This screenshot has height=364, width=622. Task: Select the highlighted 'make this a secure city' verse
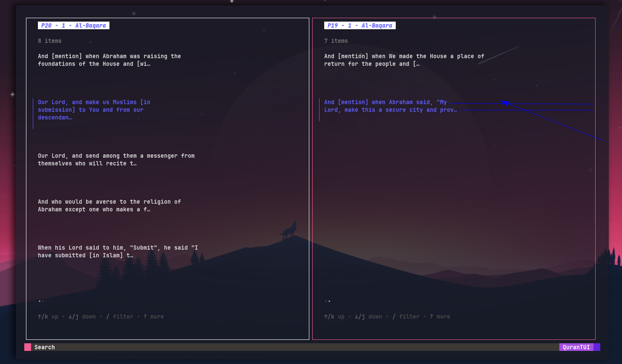pyautogui.click(x=391, y=106)
